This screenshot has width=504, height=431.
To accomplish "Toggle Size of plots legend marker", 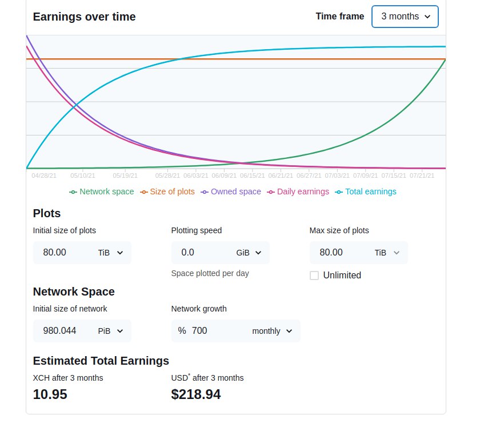I will tap(144, 192).
